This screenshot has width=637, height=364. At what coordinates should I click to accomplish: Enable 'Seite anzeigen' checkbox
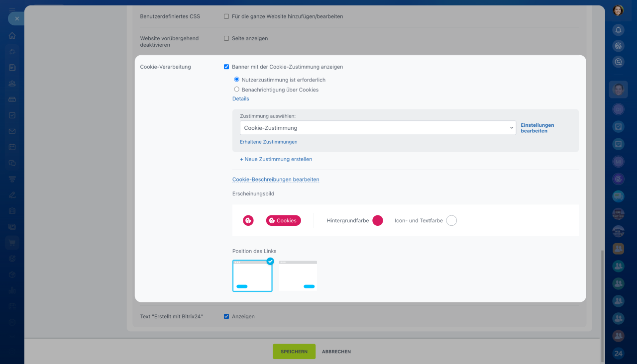click(226, 38)
